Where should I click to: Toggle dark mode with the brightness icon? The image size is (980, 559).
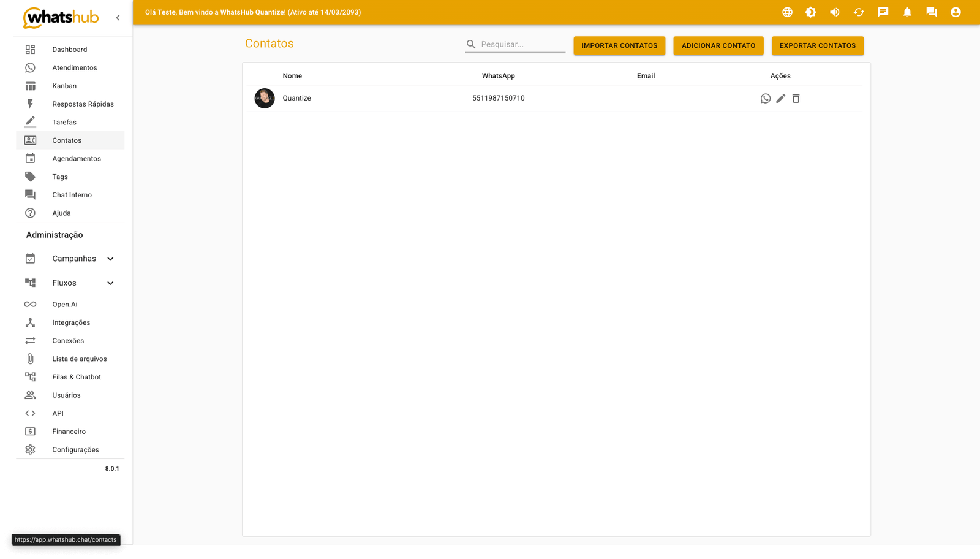pyautogui.click(x=810, y=12)
